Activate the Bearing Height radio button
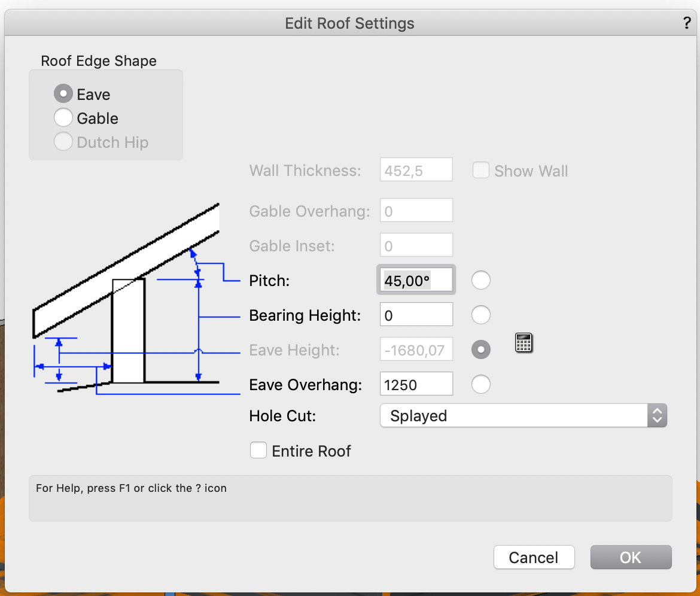This screenshot has width=700, height=596. point(481,314)
